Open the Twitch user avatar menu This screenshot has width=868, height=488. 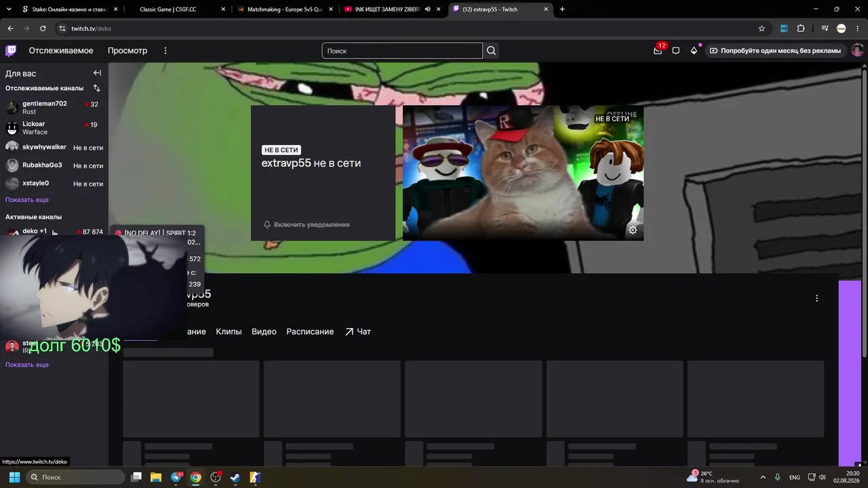857,51
